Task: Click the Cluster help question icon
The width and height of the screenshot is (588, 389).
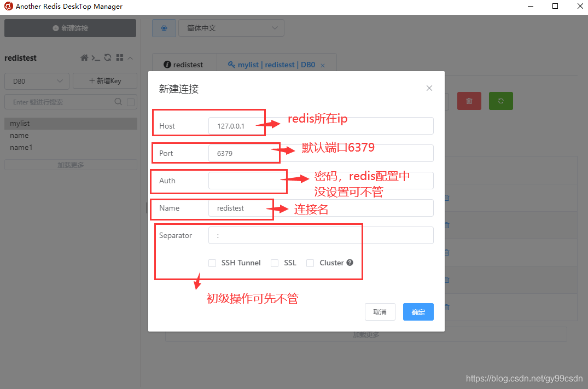Action: coord(350,263)
